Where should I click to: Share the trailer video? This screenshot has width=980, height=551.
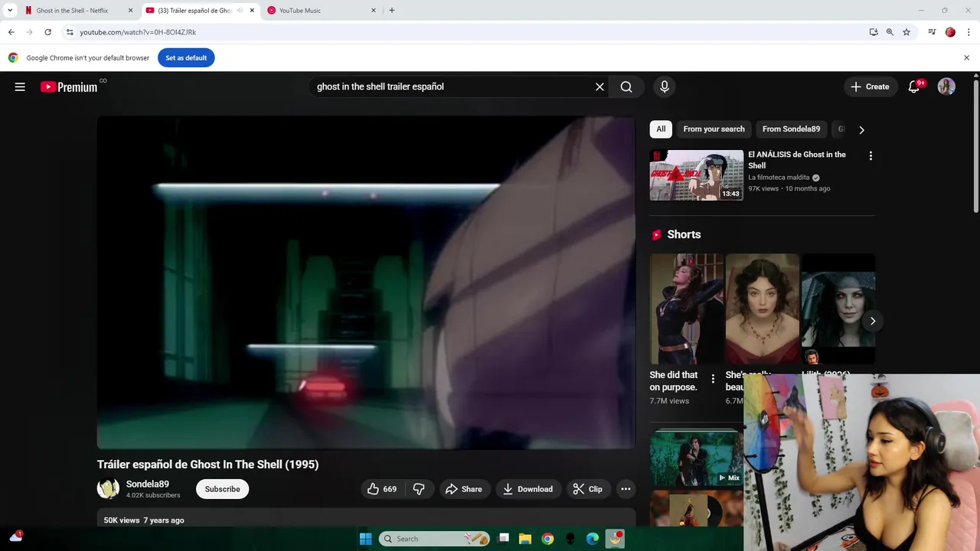point(464,489)
